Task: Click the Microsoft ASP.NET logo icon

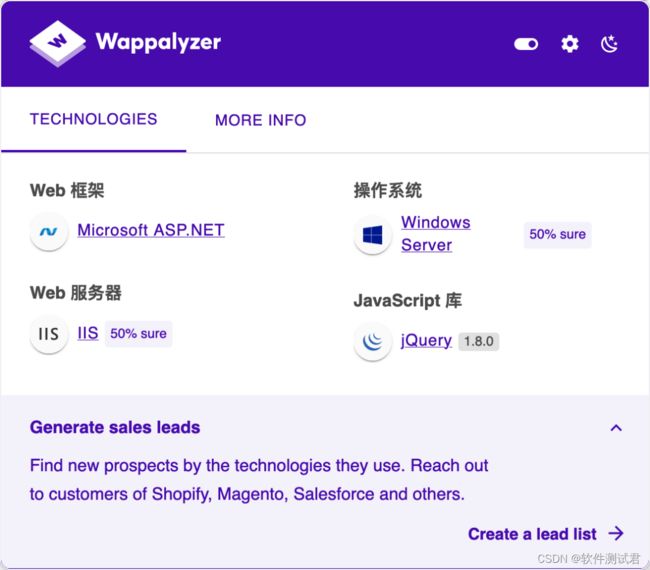Action: [x=49, y=232]
